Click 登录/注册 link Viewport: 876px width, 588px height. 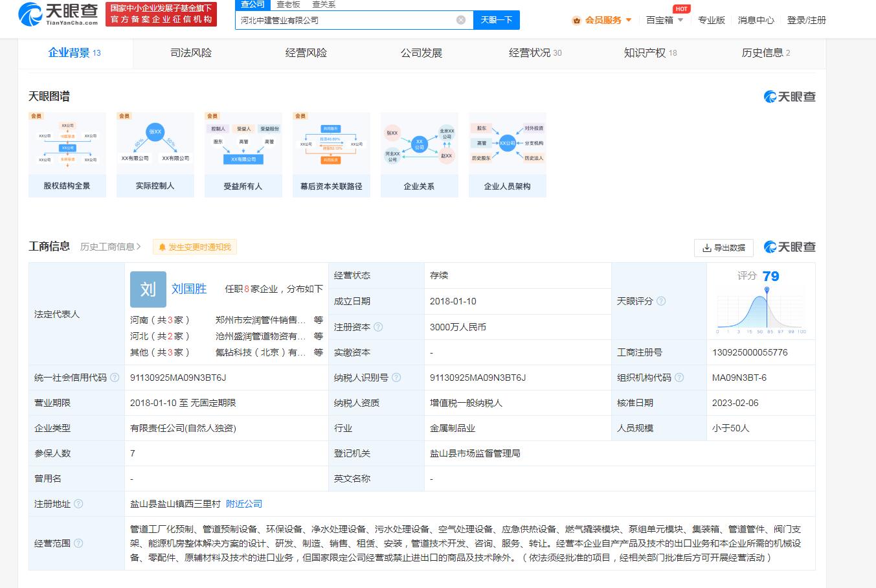pos(806,20)
